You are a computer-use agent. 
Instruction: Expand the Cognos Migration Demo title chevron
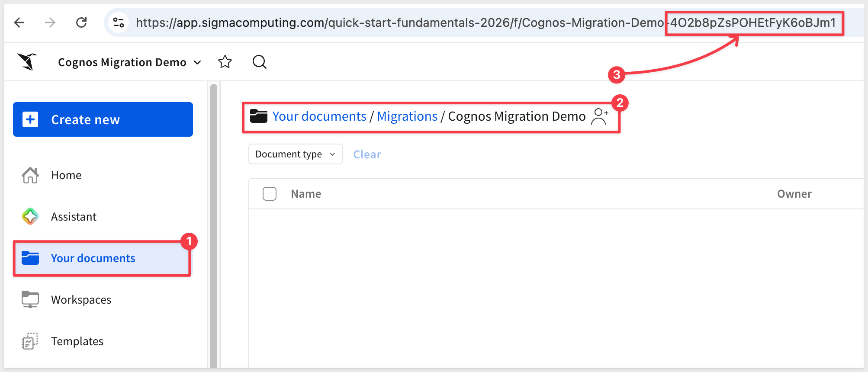coord(197,63)
